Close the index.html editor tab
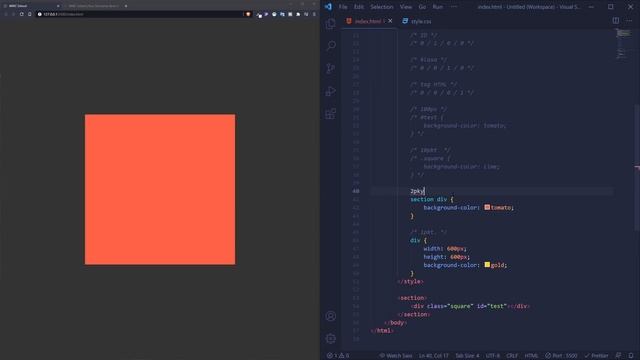The height and width of the screenshot is (360, 640). click(x=390, y=21)
